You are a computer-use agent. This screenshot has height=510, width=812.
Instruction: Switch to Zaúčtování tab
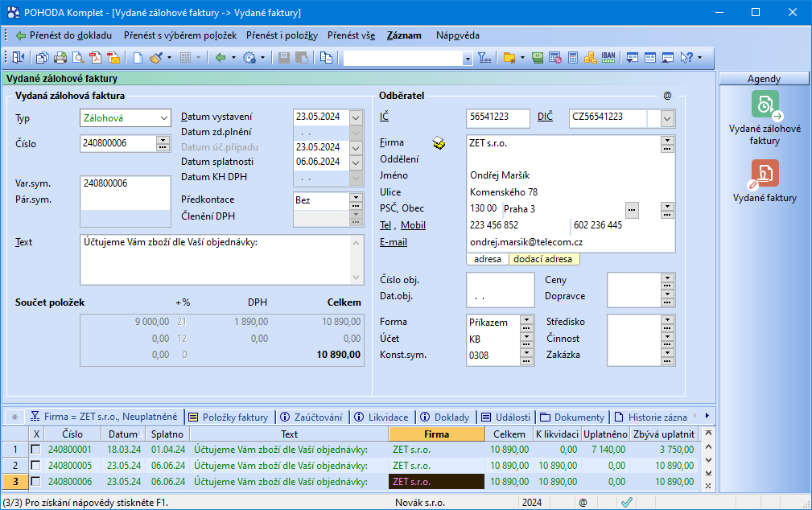point(311,417)
